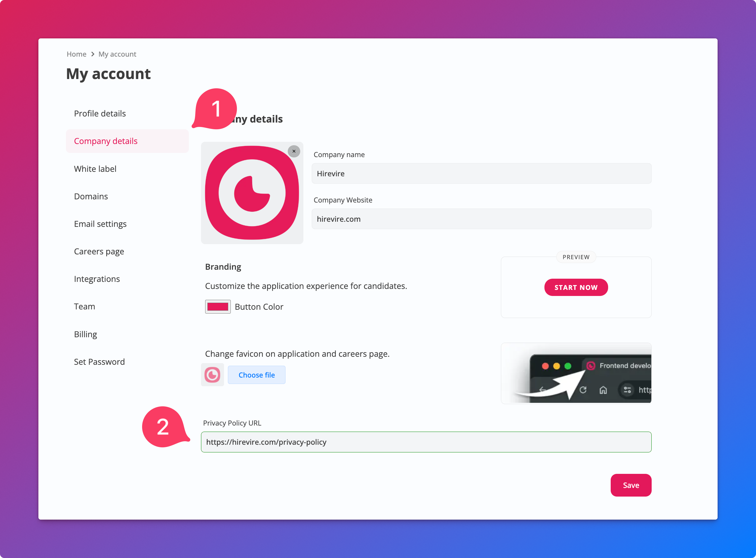Open the Button Color swatch picker
This screenshot has width=756, height=558.
pyautogui.click(x=218, y=307)
